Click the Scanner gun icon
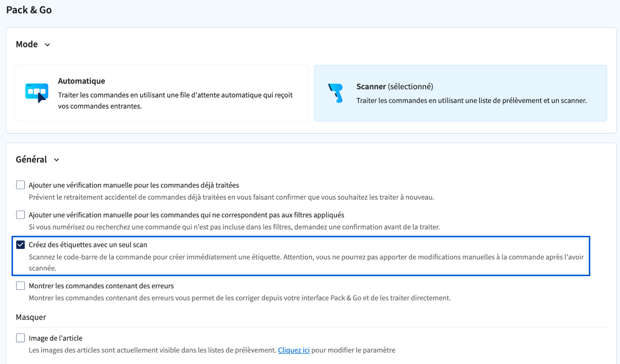The image size is (620, 364). 336,93
